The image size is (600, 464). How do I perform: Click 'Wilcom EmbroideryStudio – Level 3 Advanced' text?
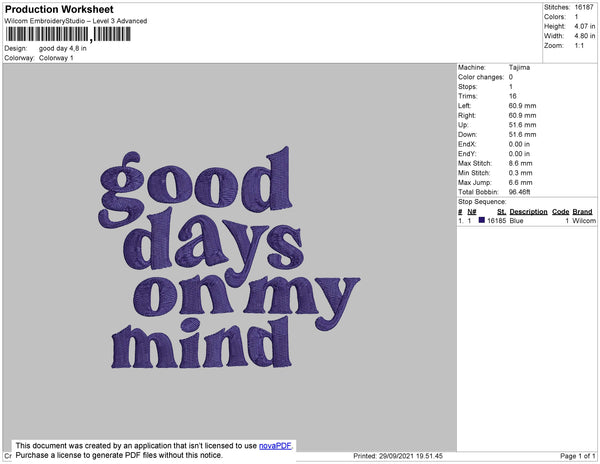point(76,21)
